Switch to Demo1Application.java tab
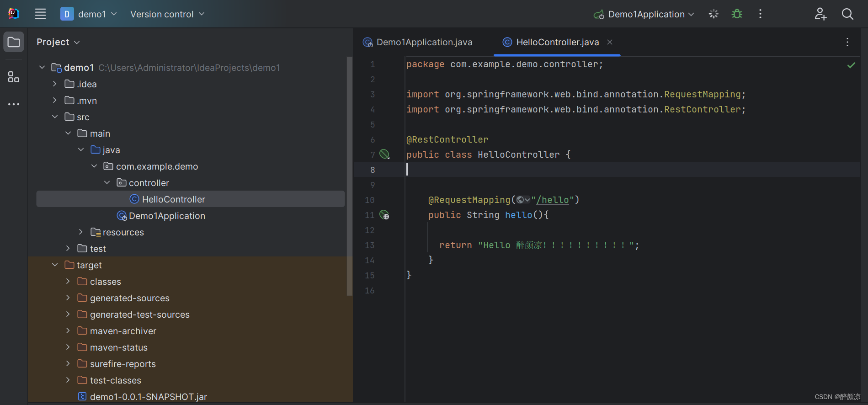This screenshot has height=405, width=868. (x=418, y=42)
